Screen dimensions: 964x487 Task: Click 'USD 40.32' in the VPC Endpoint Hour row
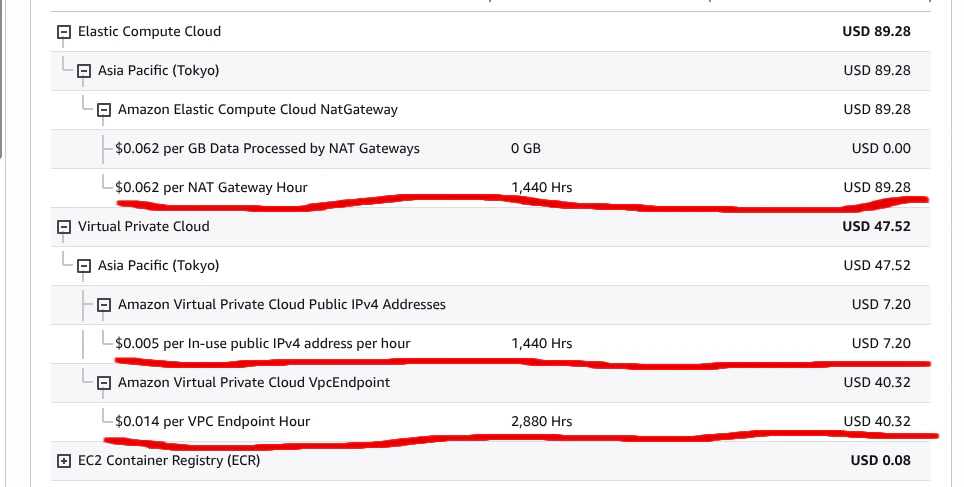tap(877, 421)
